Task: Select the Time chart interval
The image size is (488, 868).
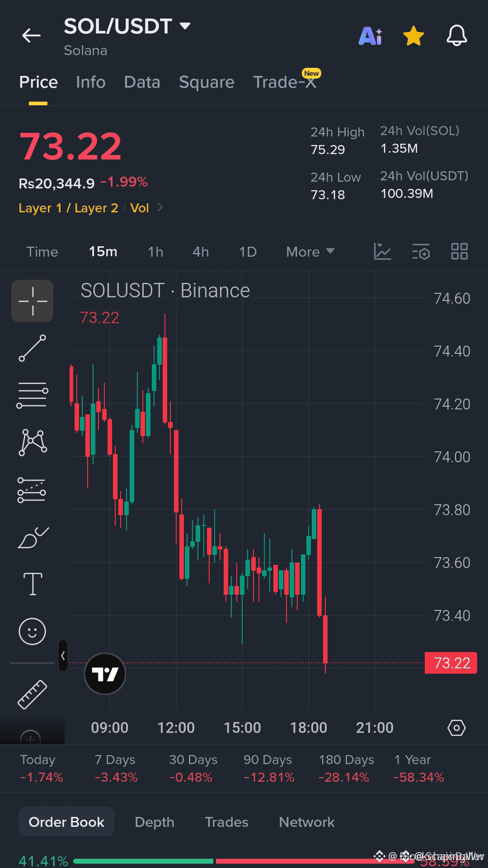Action: pos(42,252)
